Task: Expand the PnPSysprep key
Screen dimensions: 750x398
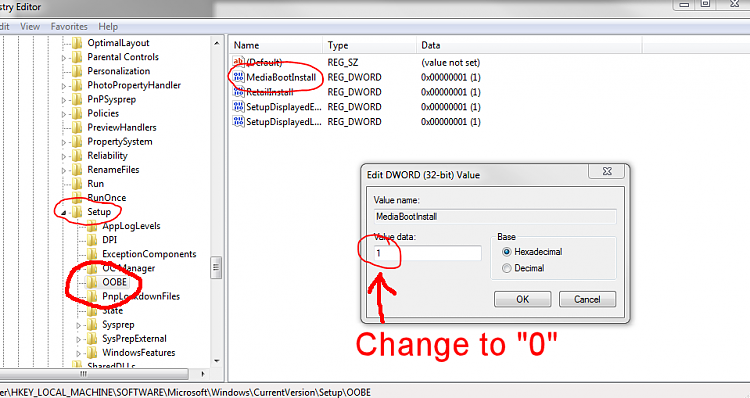Action: click(64, 100)
